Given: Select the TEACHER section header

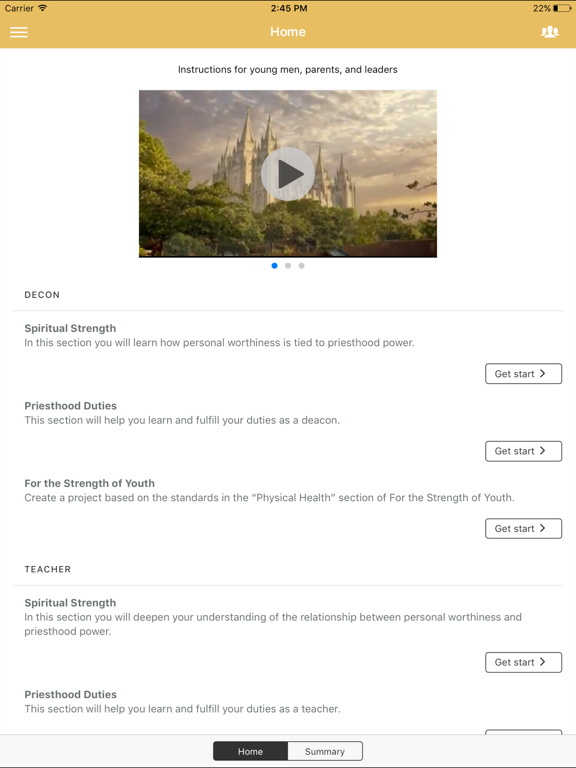Looking at the screenshot, I should [48, 569].
